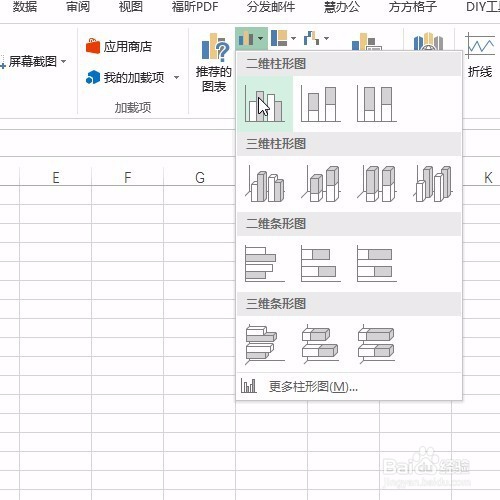Click the 折线 sparkline icon
This screenshot has width=500, height=500.
click(x=480, y=55)
